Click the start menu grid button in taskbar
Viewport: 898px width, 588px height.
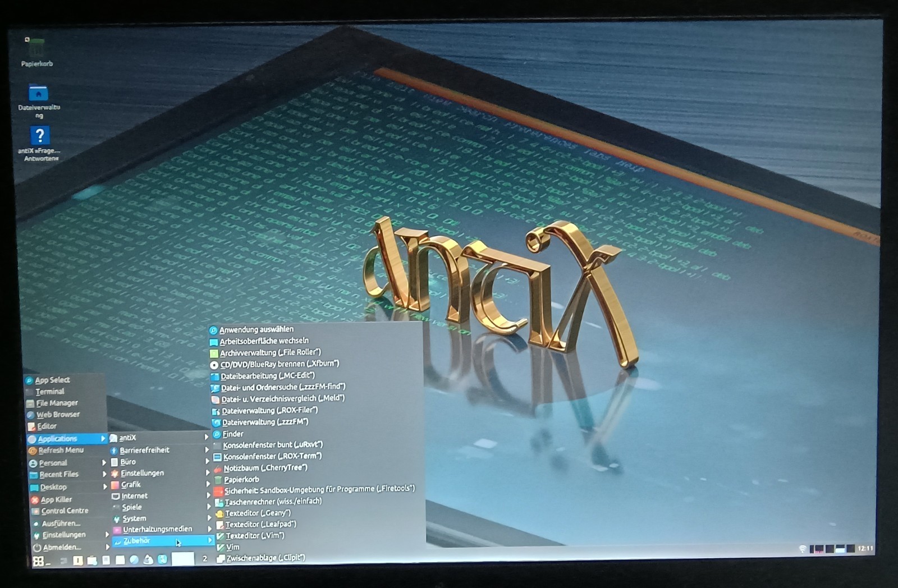[38, 561]
